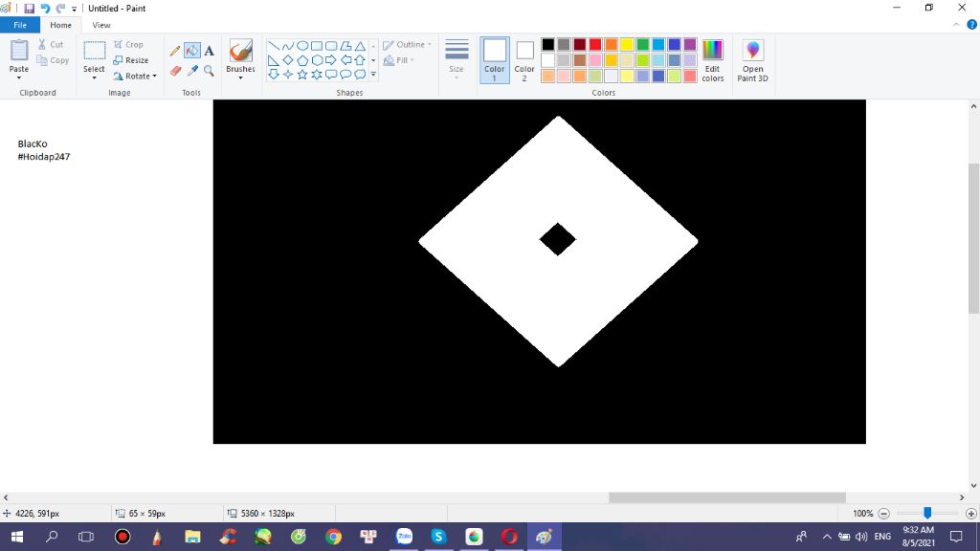
Task: Expand the full Shapes gallery
Action: coord(374,75)
